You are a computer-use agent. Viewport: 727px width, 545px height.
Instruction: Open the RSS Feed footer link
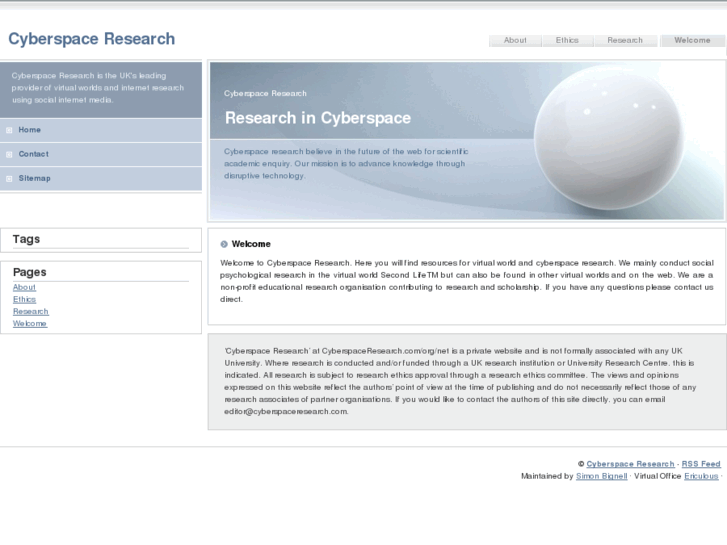[701, 464]
